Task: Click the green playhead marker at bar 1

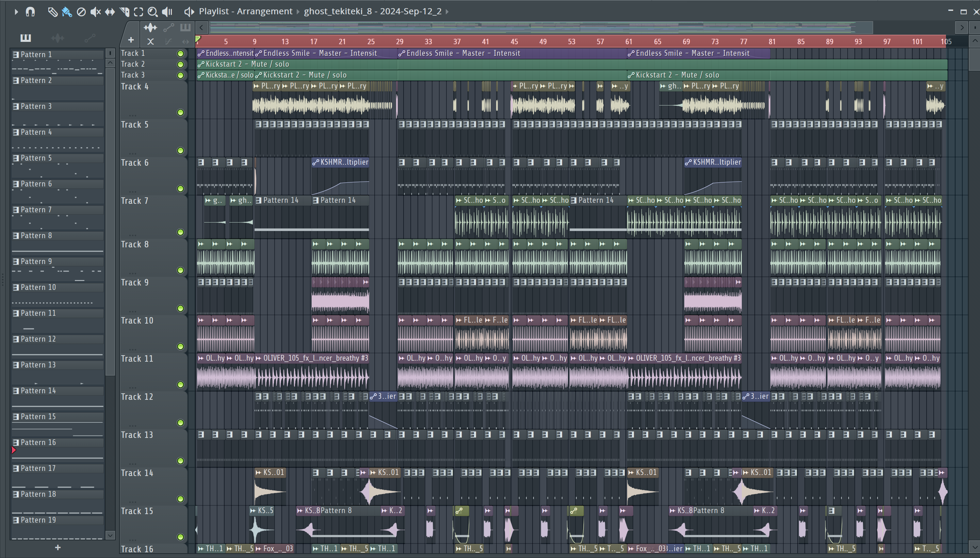Action: click(198, 39)
